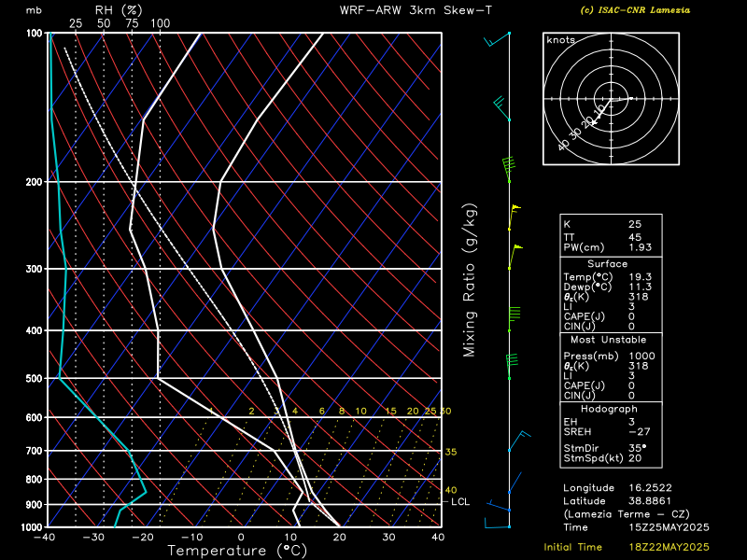The height and width of the screenshot is (560, 747).
Task: Click the 'Hodograph' section heading in the table
Action: tap(609, 409)
